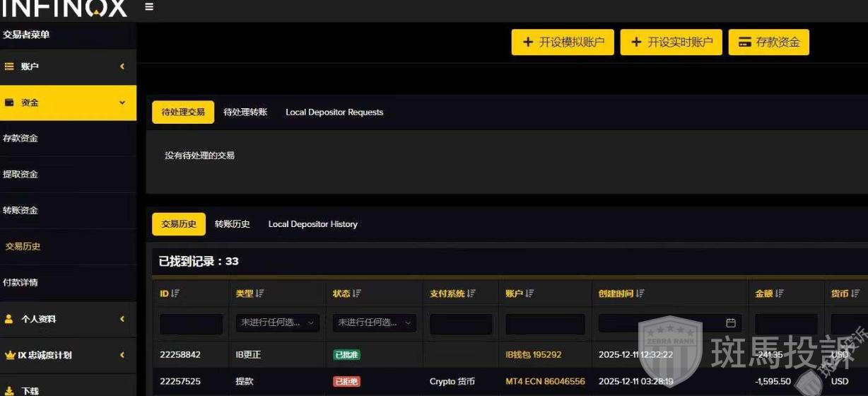Open IB钱包 195292 account link
This screenshot has height=396, width=868.
533,354
